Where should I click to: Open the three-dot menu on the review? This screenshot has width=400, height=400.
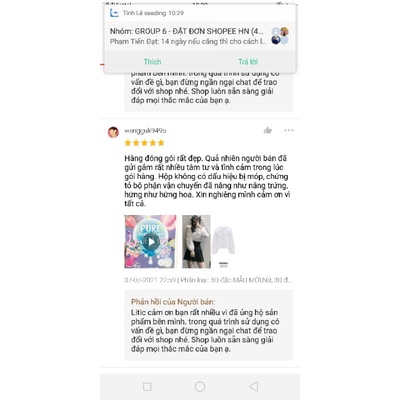[x=289, y=130]
